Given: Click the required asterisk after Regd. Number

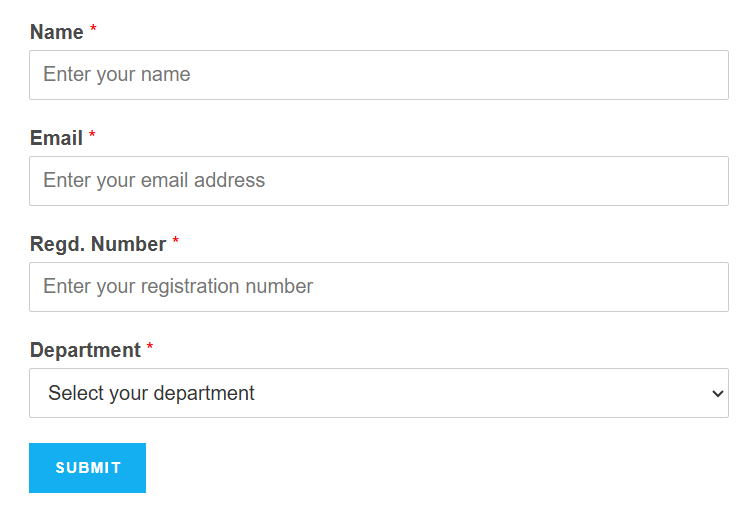Looking at the screenshot, I should (176, 240).
